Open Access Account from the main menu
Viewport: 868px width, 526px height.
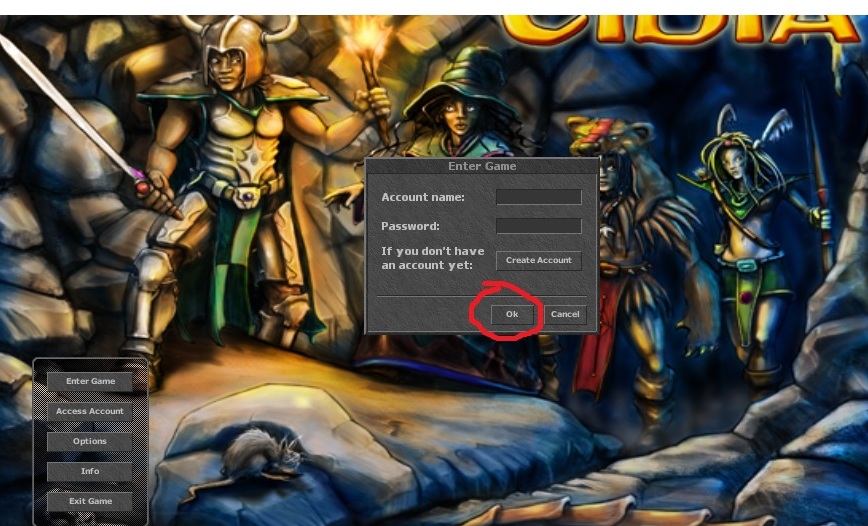[90, 411]
